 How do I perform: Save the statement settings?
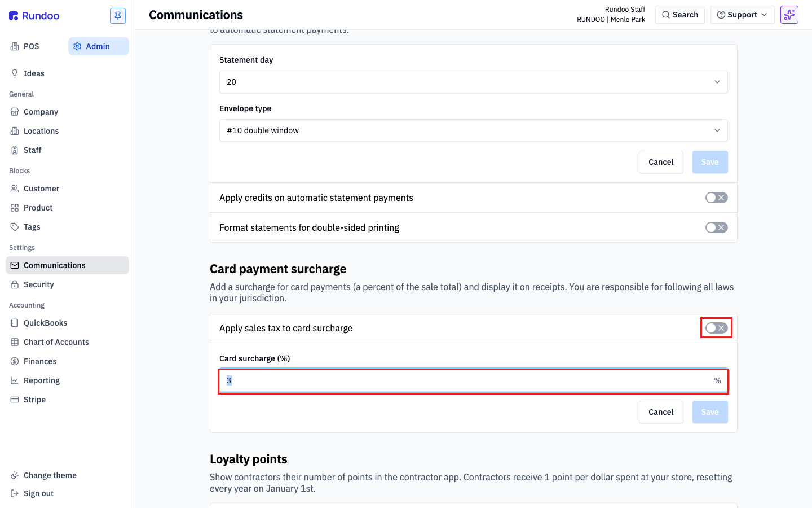point(710,162)
